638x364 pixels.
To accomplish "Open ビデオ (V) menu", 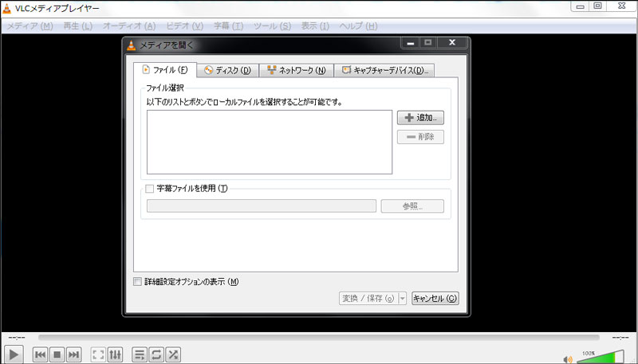I will coord(184,26).
